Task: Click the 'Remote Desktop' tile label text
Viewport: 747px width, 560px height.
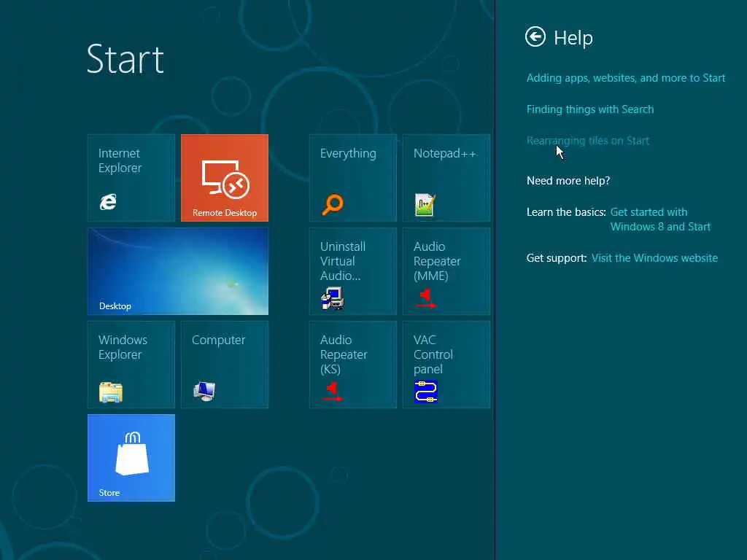Action: coord(225,213)
